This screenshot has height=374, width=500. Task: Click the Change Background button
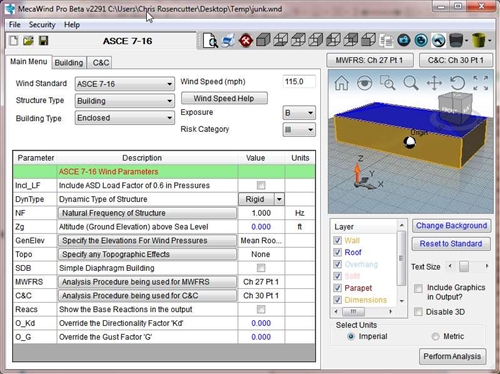451,226
